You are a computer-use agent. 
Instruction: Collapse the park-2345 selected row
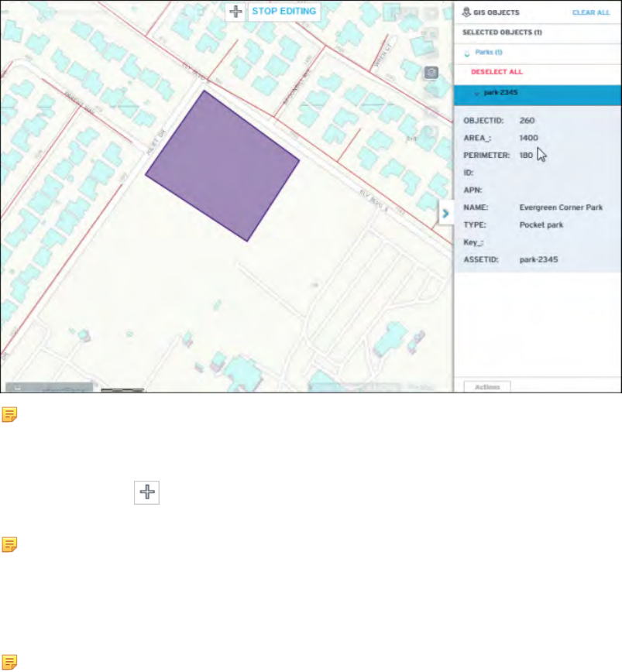(476, 93)
